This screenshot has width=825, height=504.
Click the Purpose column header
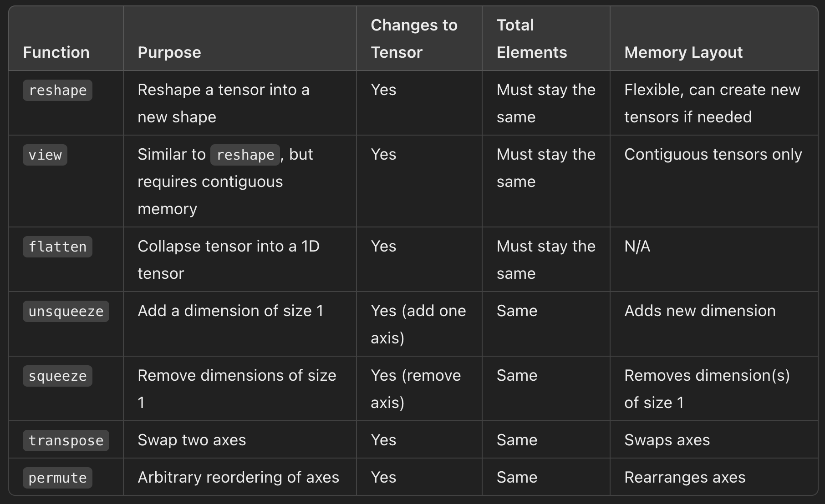coord(169,52)
